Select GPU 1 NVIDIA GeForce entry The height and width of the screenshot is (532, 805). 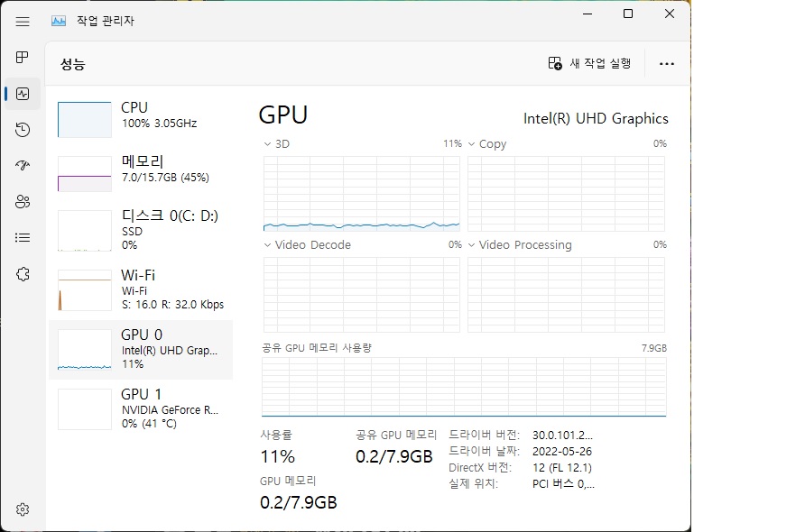tap(141, 408)
